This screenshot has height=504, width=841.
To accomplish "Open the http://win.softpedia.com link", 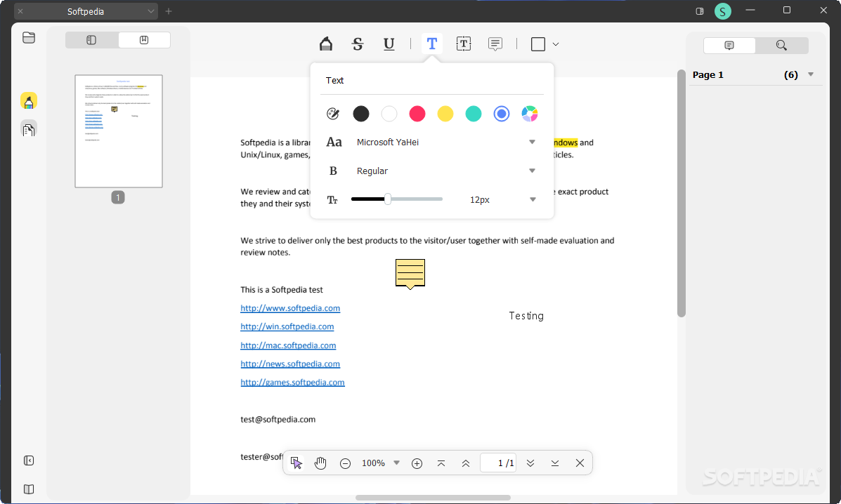I will click(287, 326).
